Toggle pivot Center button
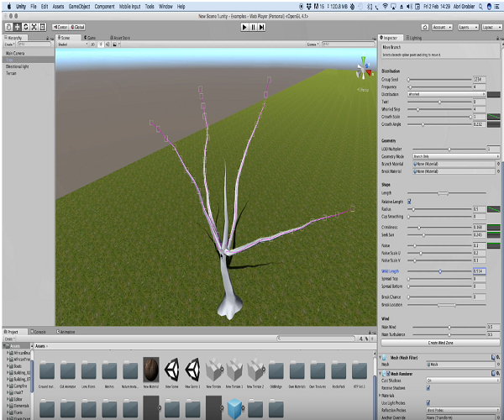504x420 pixels. pyautogui.click(x=60, y=28)
